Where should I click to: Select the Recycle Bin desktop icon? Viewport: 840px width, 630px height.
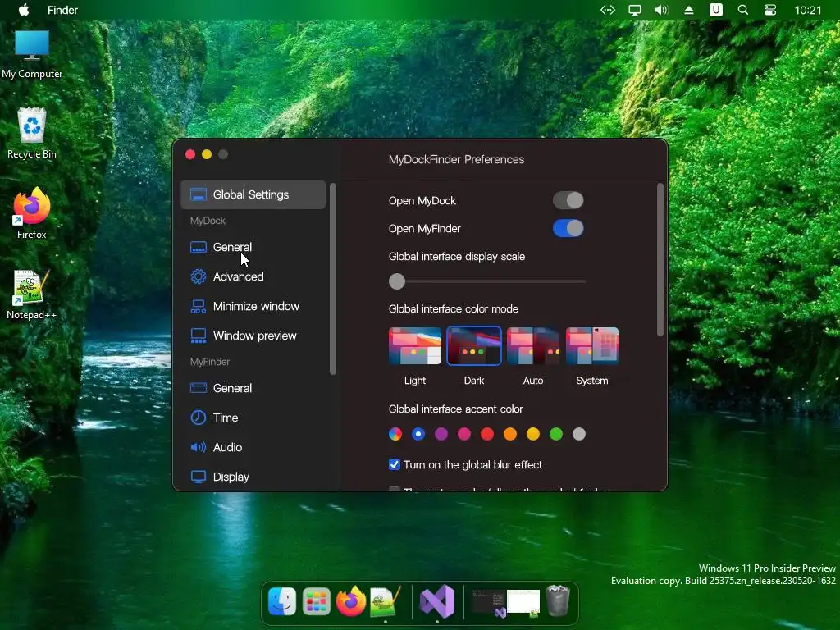click(x=32, y=134)
